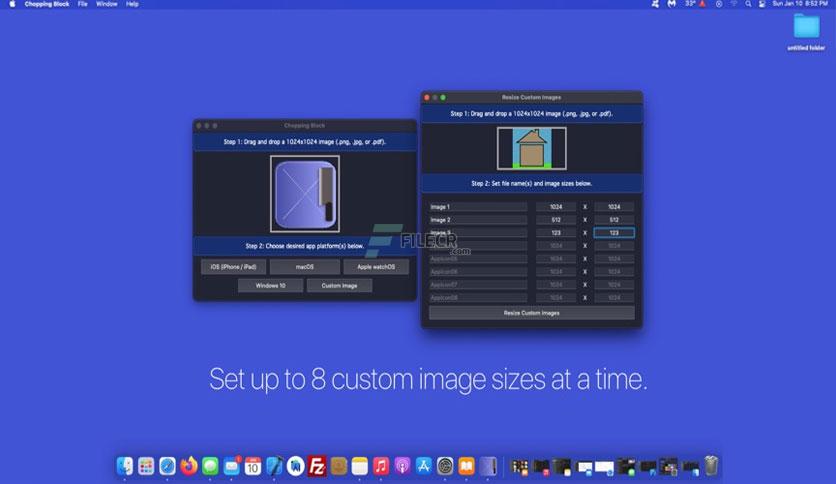Open Messages app in the dock

point(210,466)
